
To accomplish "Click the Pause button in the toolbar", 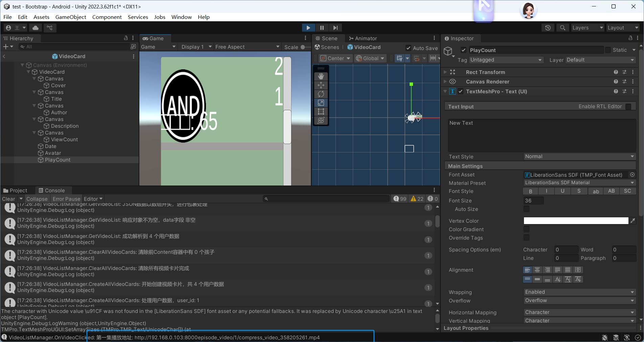I will (x=322, y=28).
